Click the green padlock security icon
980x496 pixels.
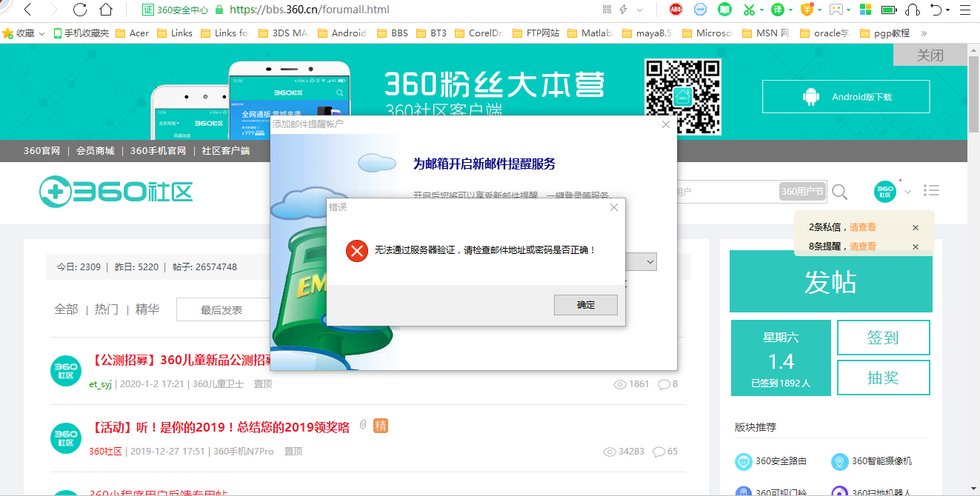tap(219, 10)
